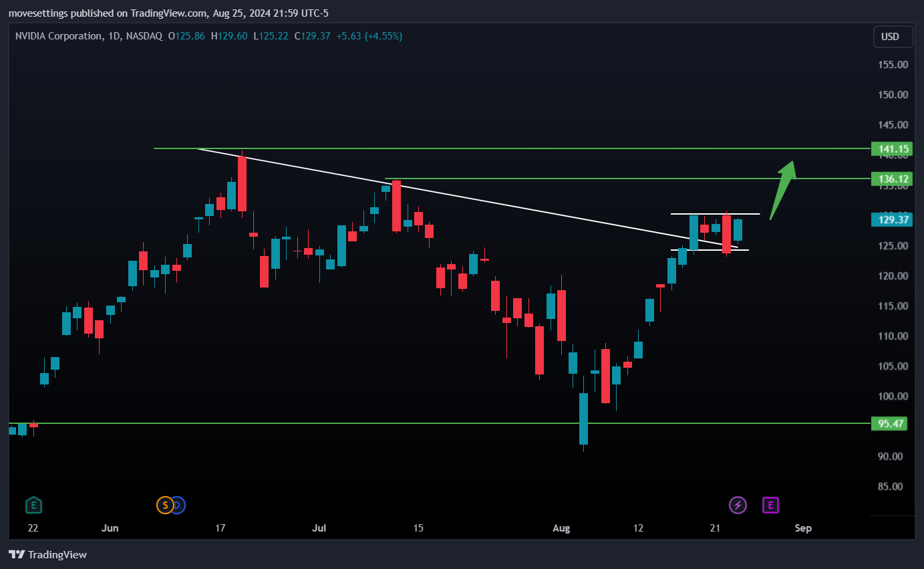Click the O125.86 open value in legend
Image resolution: width=924 pixels, height=569 pixels.
point(186,36)
